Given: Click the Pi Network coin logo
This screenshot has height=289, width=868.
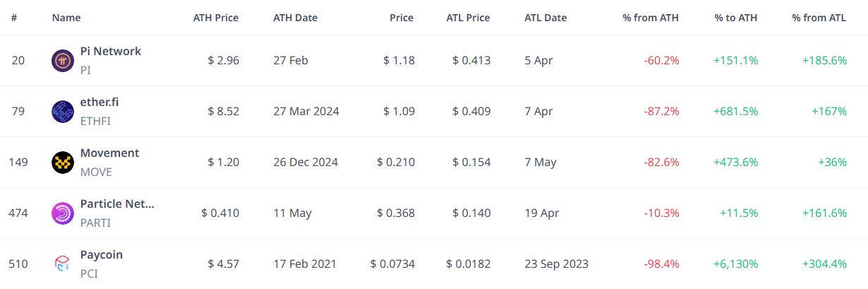Looking at the screenshot, I should pyautogui.click(x=63, y=61).
